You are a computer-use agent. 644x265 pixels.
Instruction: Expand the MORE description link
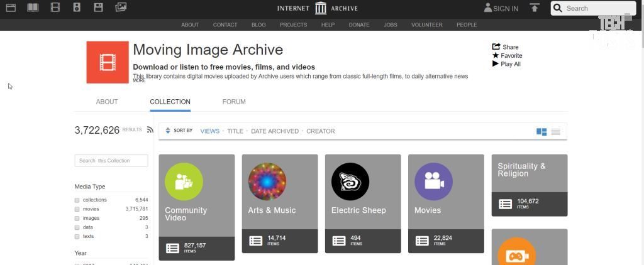(x=139, y=81)
